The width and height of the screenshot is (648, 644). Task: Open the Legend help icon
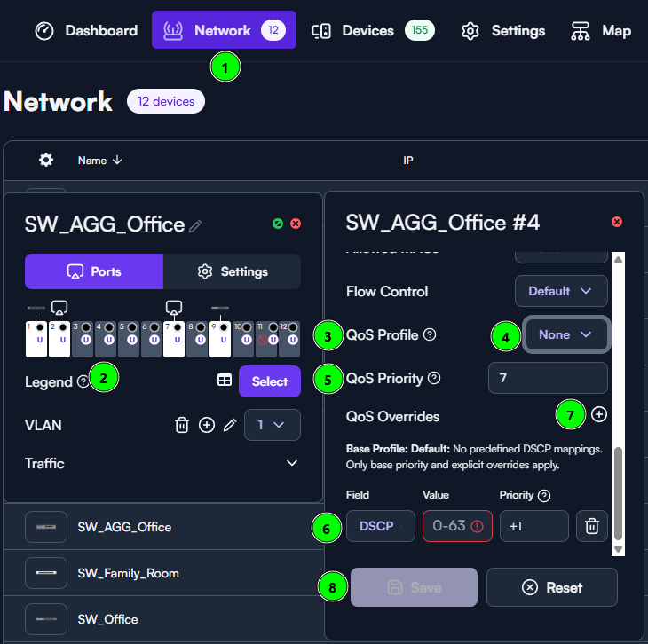(x=83, y=381)
